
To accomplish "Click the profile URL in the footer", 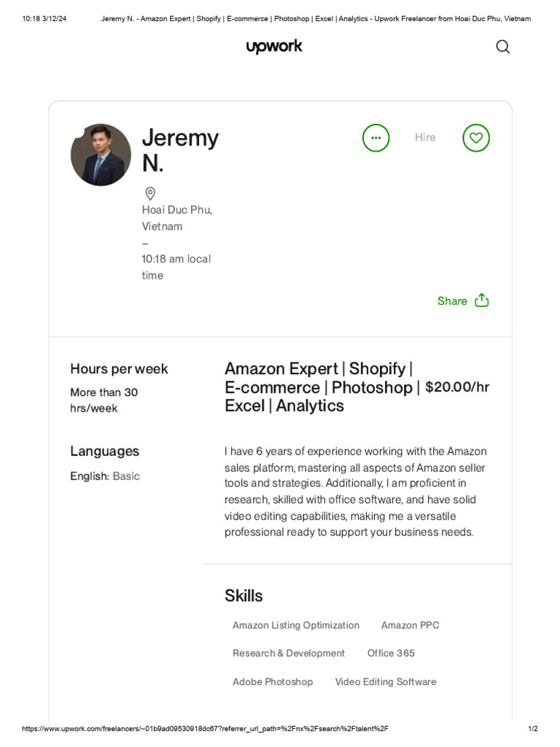I will [205, 729].
